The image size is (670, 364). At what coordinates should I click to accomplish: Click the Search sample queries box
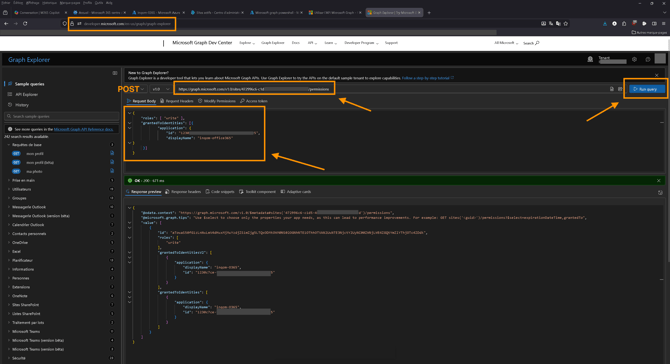click(x=62, y=116)
